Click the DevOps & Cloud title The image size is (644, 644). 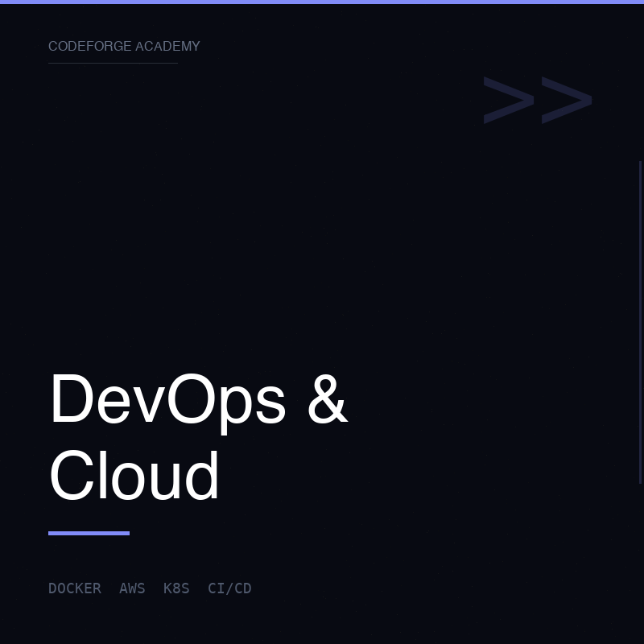pyautogui.click(x=198, y=436)
